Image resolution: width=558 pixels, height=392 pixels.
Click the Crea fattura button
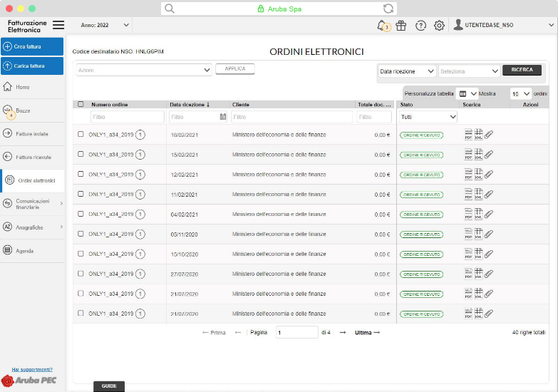coord(32,46)
